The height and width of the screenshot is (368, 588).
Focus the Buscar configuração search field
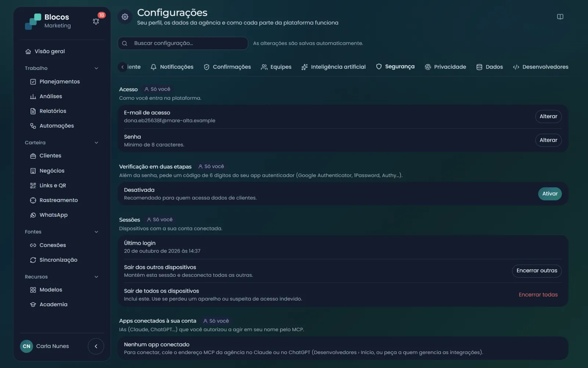coord(183,43)
